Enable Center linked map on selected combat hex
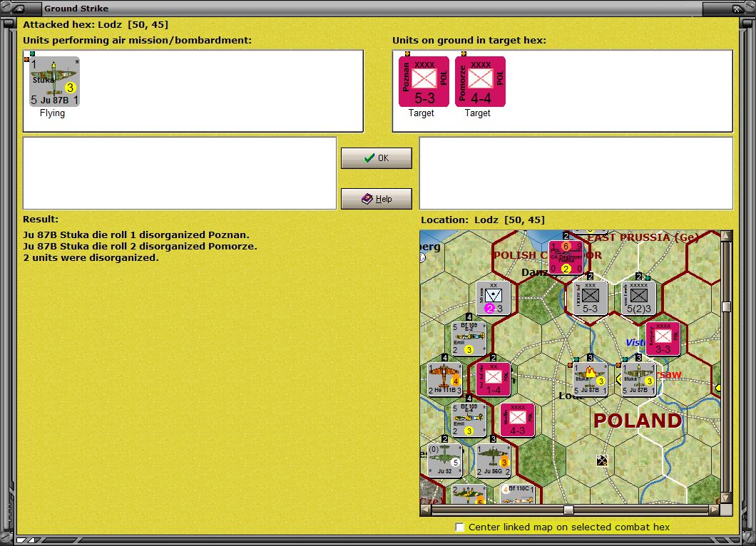 460,527
